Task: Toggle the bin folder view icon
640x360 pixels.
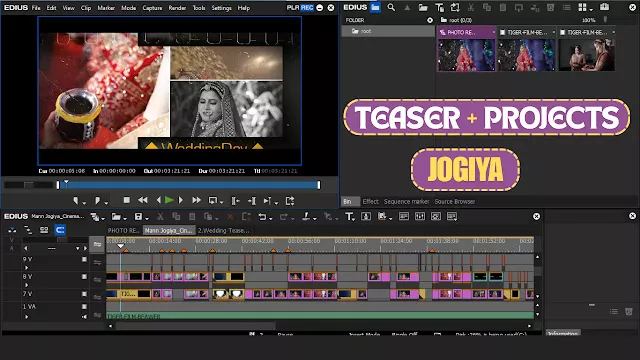Action: pyautogui.click(x=376, y=7)
